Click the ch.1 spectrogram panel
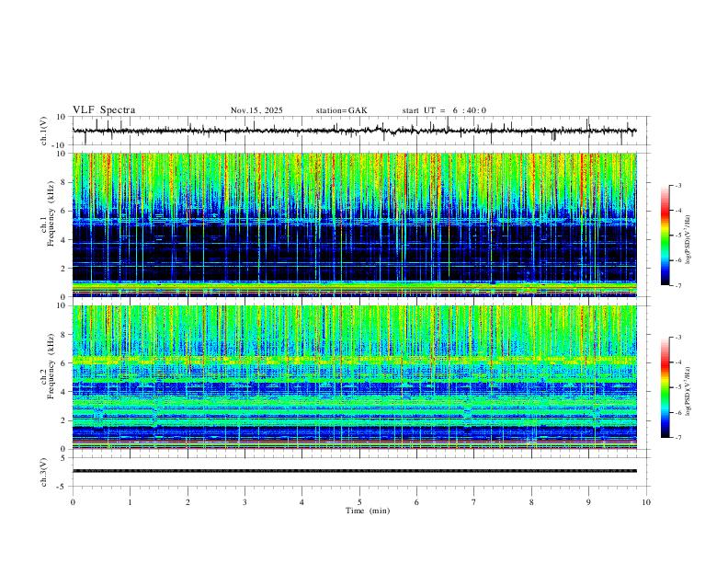Screen dimensions: 728x563 click(354, 224)
